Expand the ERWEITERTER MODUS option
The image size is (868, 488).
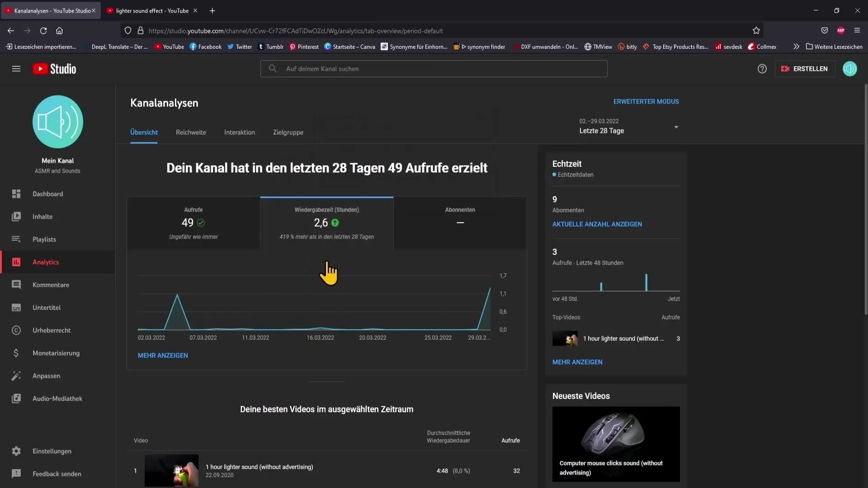(x=646, y=101)
